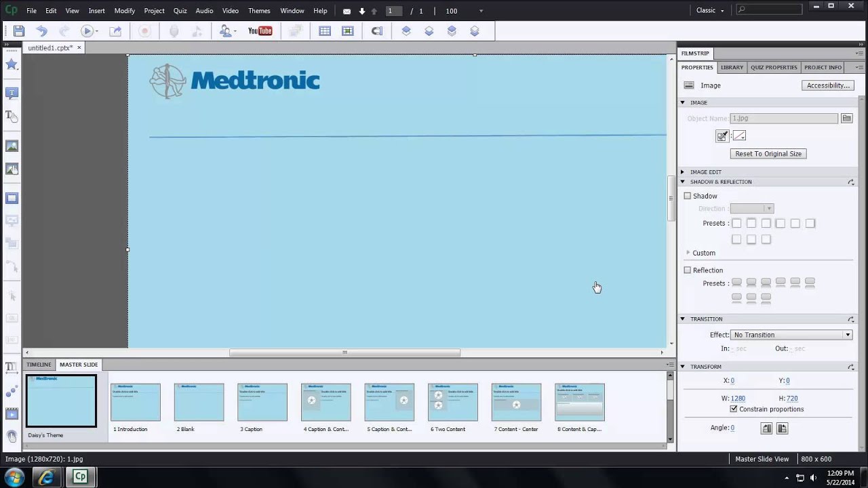Image resolution: width=868 pixels, height=488 pixels.
Task: Open the Quiz menu
Action: 180,11
